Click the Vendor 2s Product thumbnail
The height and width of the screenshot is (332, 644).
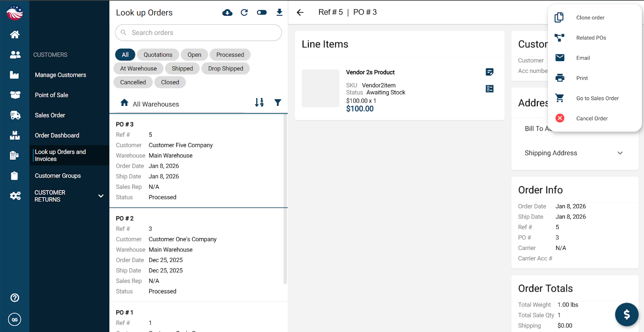[x=321, y=89]
